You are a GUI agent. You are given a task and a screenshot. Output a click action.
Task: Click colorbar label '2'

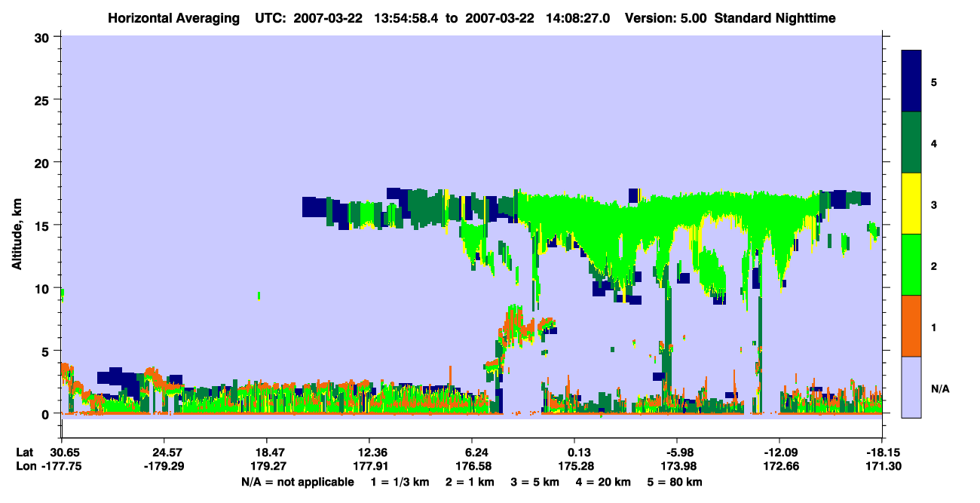click(934, 265)
